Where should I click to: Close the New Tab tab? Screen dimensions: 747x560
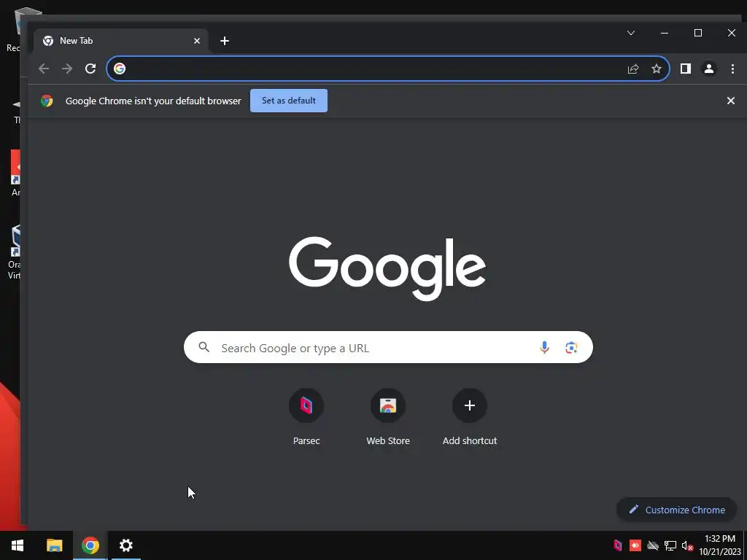click(x=197, y=41)
